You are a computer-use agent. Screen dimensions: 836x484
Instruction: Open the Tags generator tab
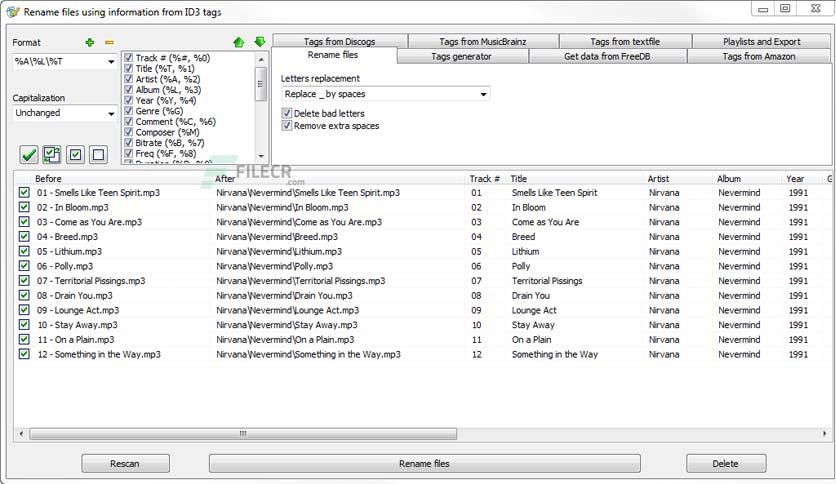tap(462, 56)
